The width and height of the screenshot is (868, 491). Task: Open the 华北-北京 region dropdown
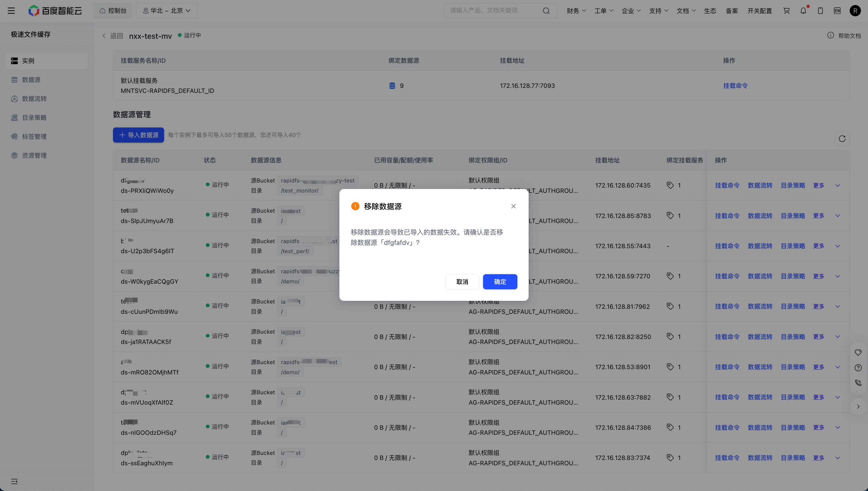[x=166, y=11]
